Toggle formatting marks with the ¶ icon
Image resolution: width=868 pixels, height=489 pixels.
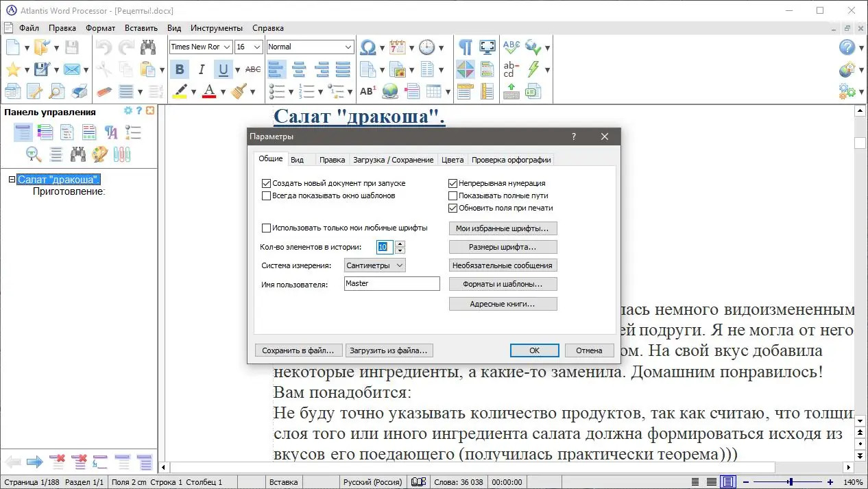(466, 47)
